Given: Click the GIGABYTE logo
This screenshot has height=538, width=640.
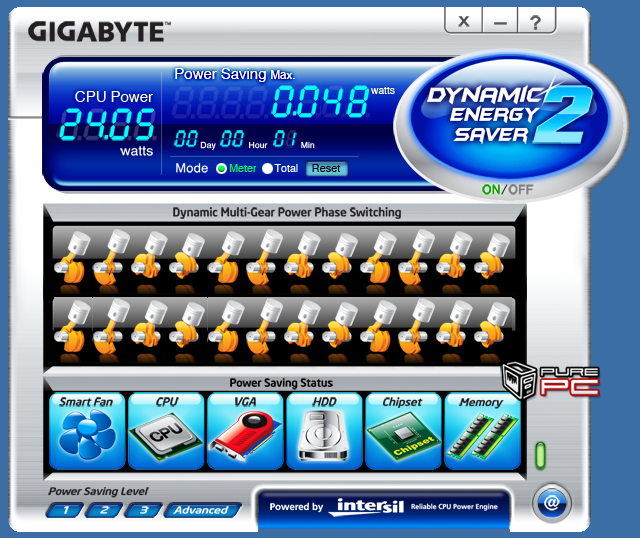Looking at the screenshot, I should (x=96, y=31).
